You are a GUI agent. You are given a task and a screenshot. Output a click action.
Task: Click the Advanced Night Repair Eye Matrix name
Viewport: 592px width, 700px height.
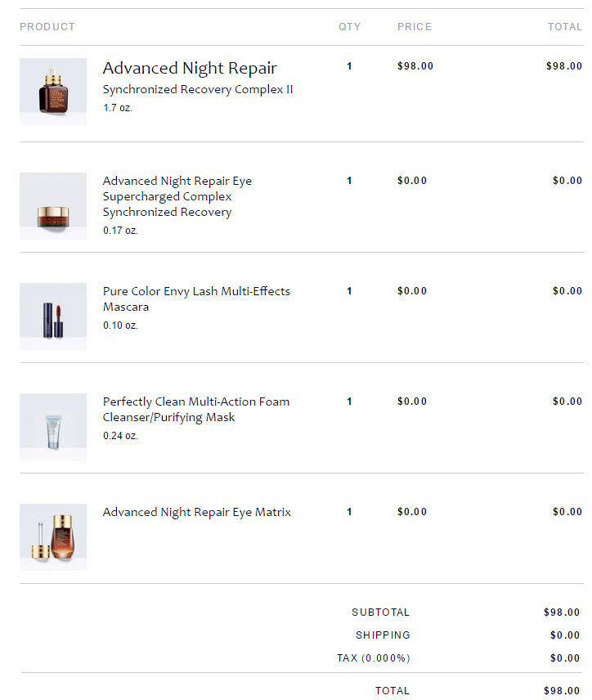click(x=196, y=512)
